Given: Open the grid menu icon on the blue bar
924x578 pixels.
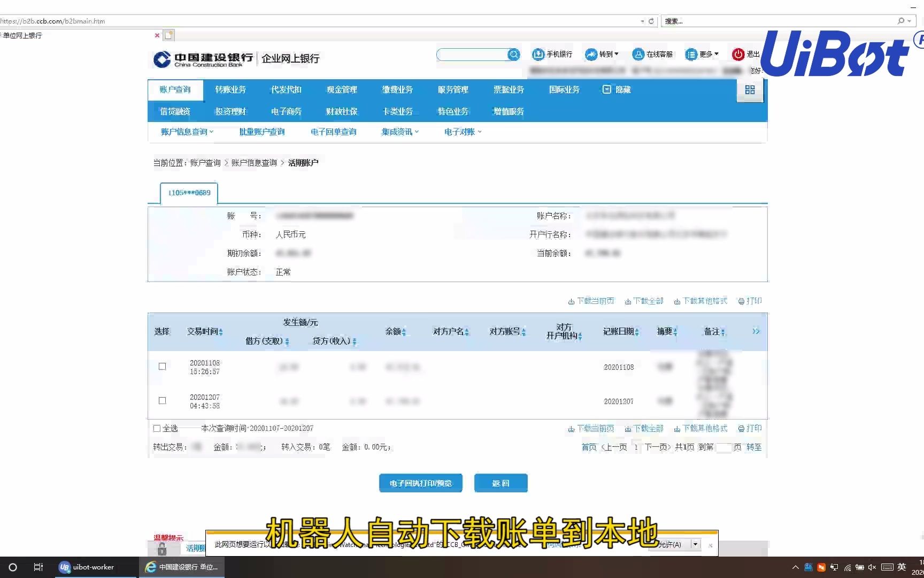Looking at the screenshot, I should click(750, 90).
